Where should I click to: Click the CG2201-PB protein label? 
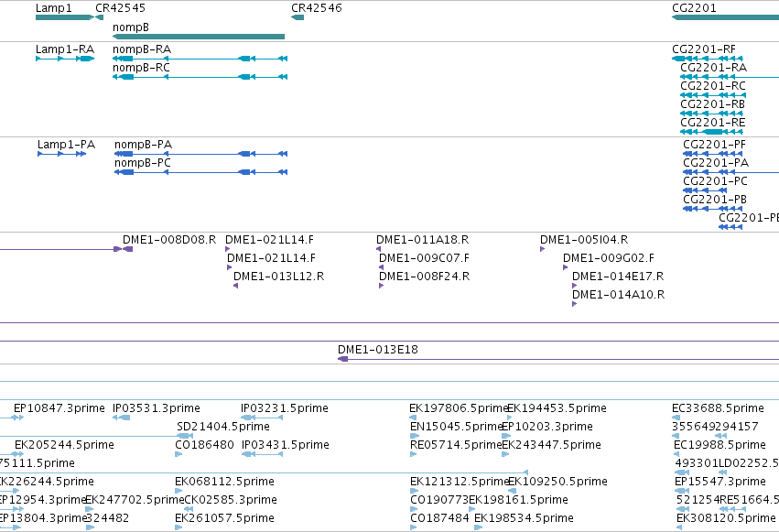[715, 200]
